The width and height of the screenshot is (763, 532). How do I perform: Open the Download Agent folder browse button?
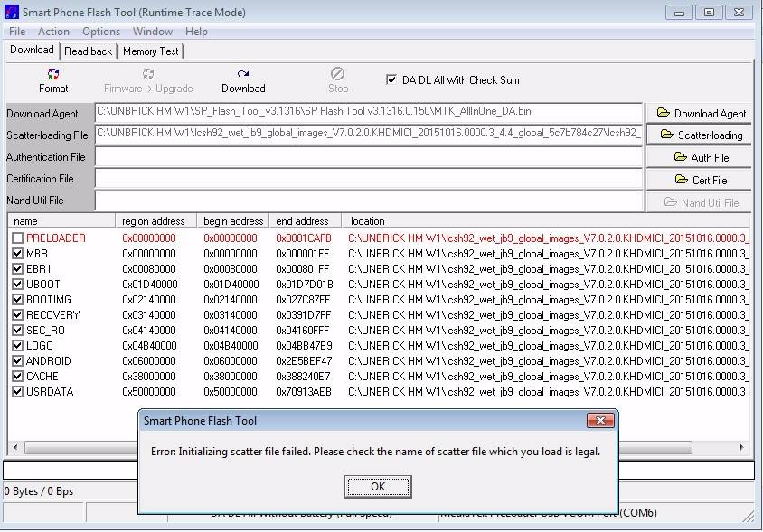pos(701,113)
